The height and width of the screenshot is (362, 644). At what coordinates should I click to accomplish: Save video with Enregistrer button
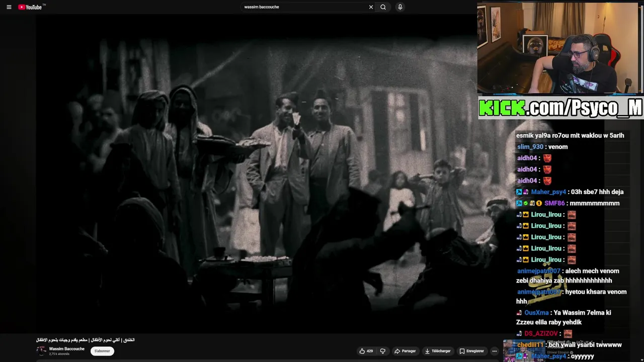[x=471, y=351]
